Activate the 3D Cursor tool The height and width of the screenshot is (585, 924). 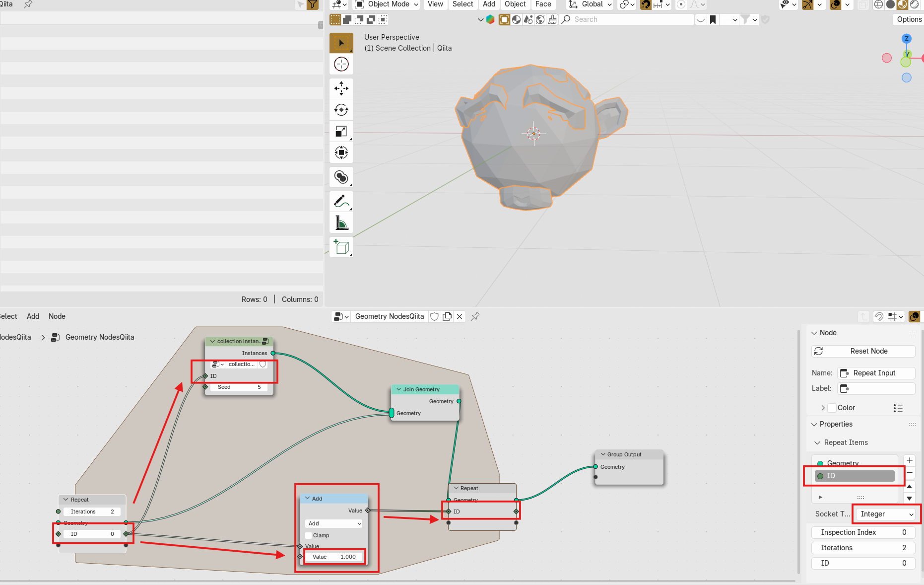click(x=341, y=65)
